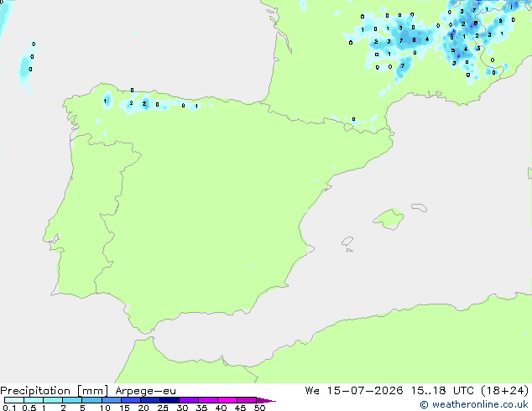
Task: Click the Ibiza island outline
Action: [347, 242]
